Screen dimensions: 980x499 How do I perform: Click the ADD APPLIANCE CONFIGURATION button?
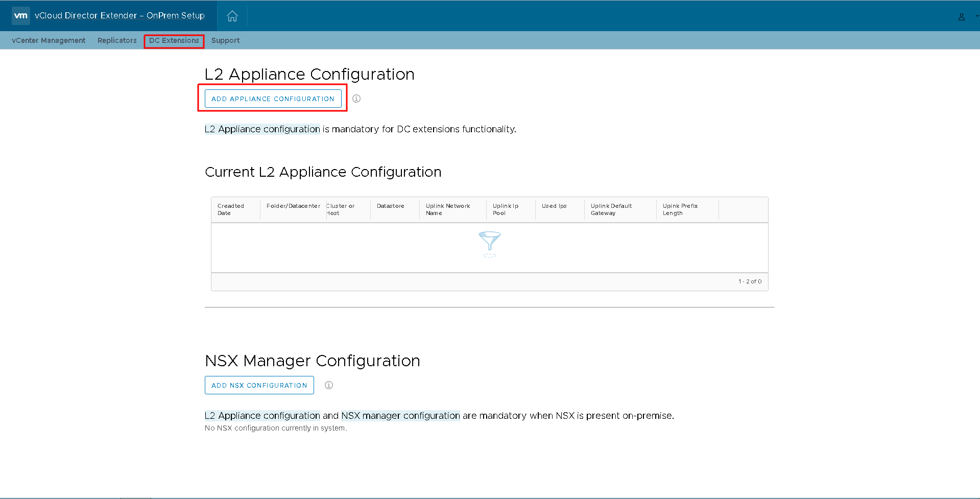coord(272,99)
